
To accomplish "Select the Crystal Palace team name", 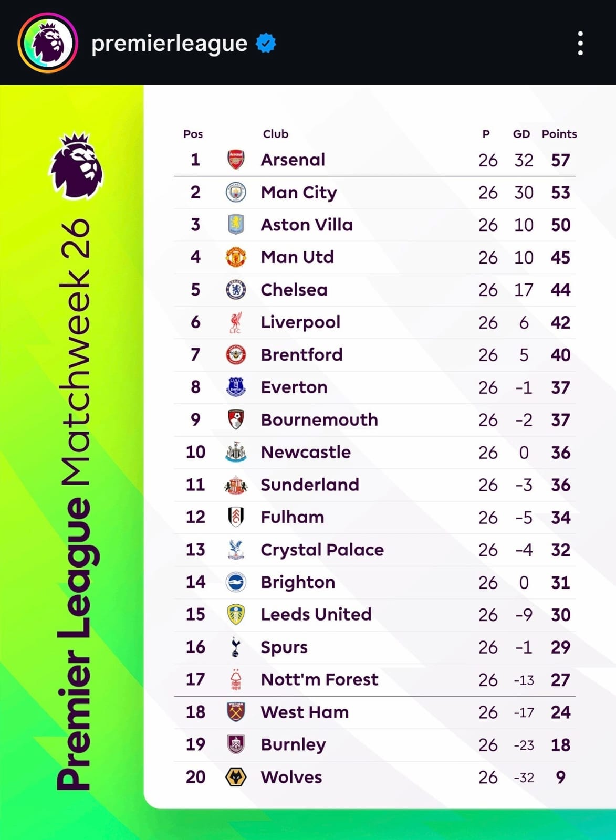I will click(322, 550).
